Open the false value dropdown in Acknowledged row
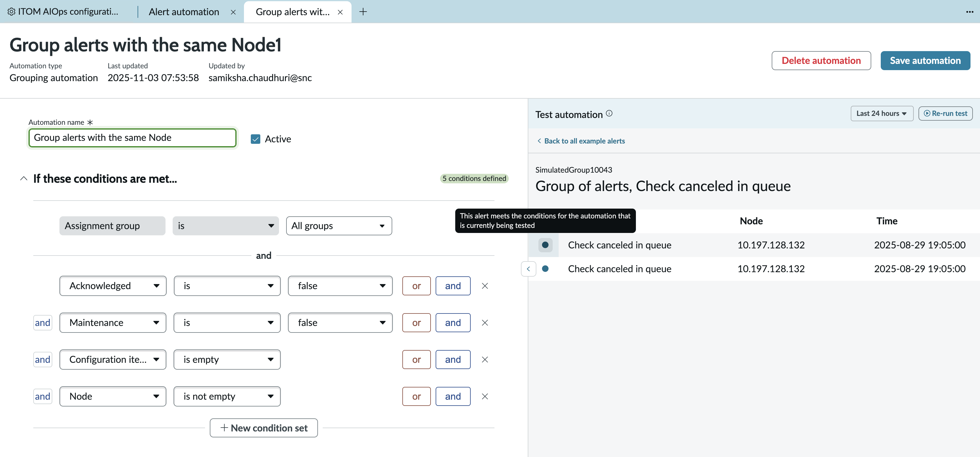980x457 pixels. tap(340, 286)
